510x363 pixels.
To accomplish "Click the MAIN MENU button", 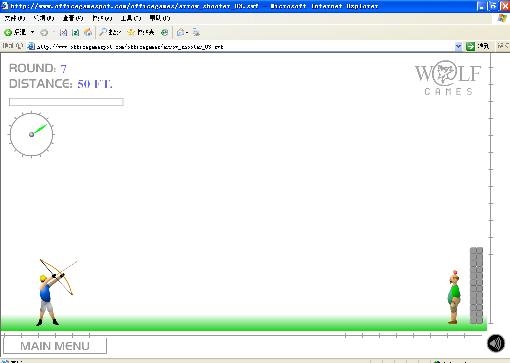I will coord(55,346).
